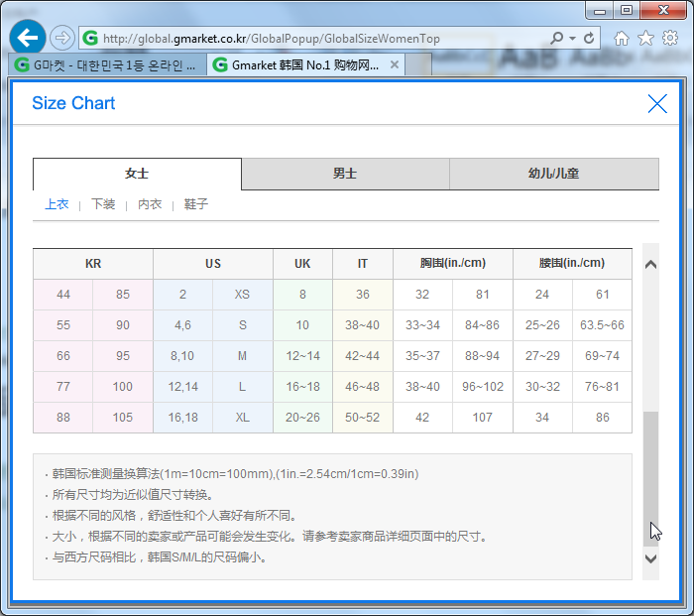Close the Size Chart popup with X

coord(657,103)
